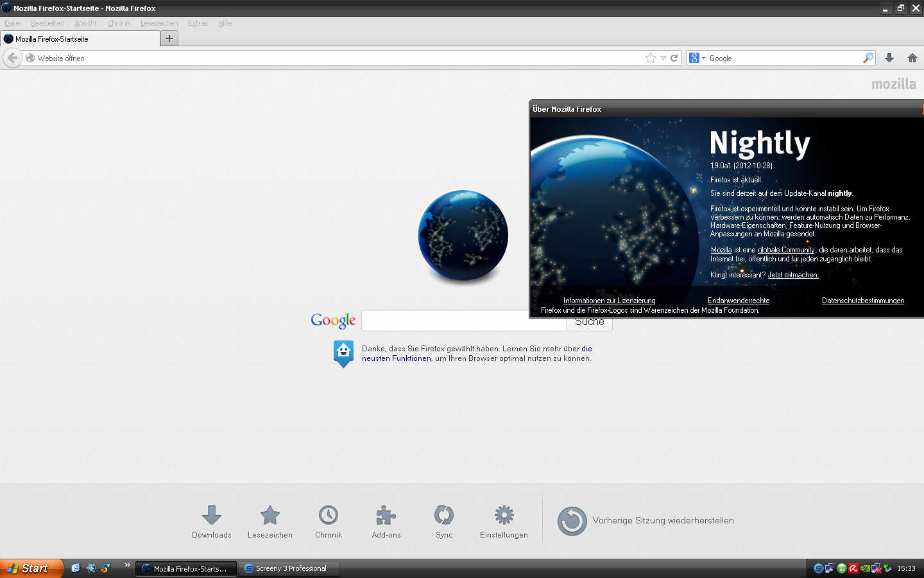Open the Datei menu

pos(13,23)
